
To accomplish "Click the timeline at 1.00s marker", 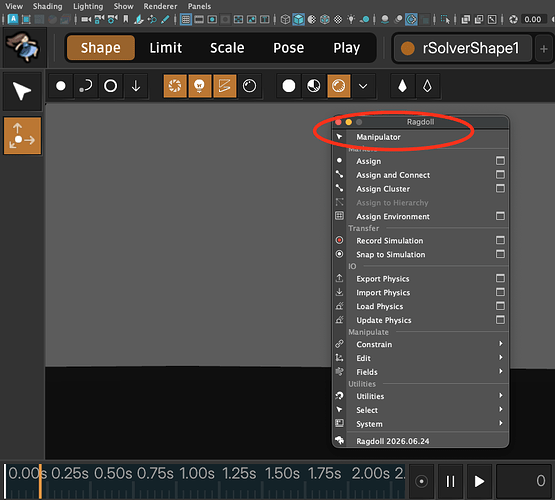I will tap(197, 473).
